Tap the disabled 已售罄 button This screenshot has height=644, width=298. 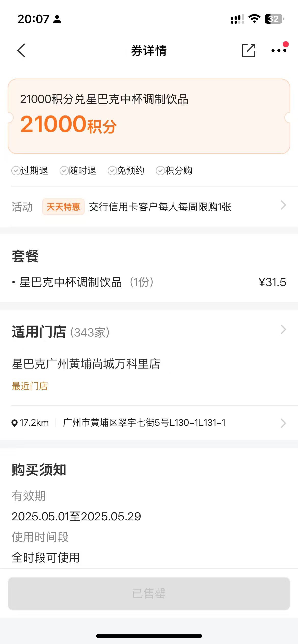click(149, 593)
